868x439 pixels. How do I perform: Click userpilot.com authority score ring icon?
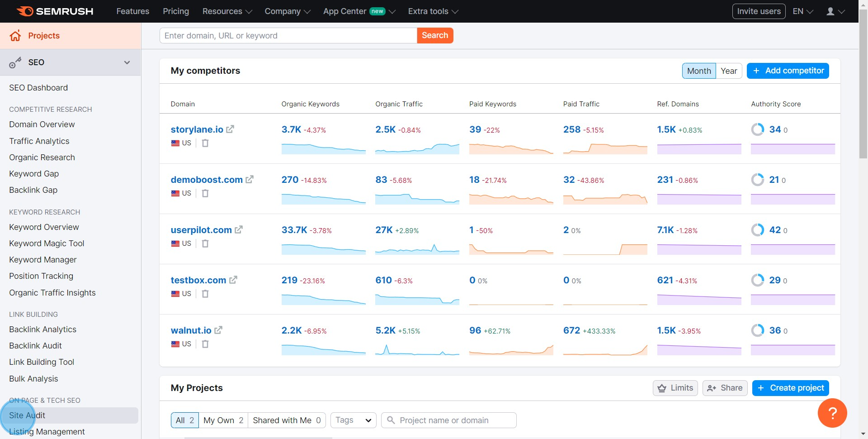(758, 230)
